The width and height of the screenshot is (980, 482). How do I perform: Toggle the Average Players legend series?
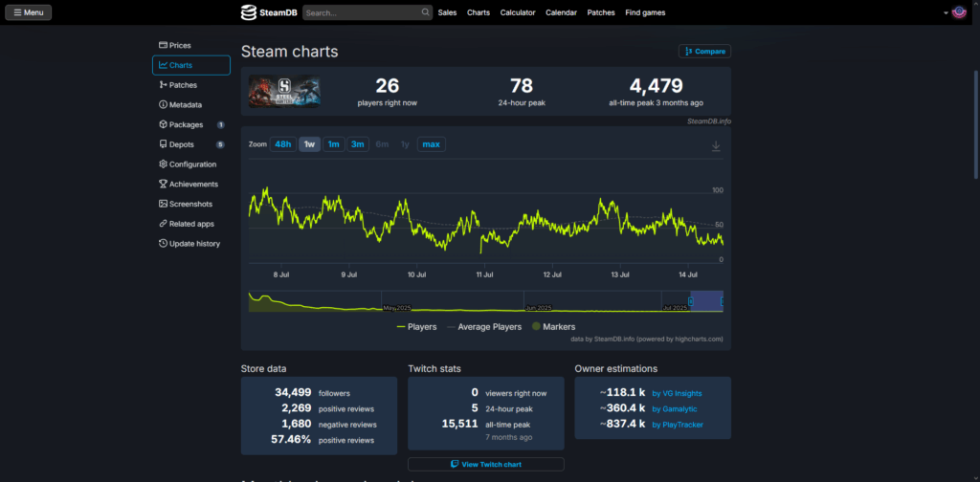[483, 326]
